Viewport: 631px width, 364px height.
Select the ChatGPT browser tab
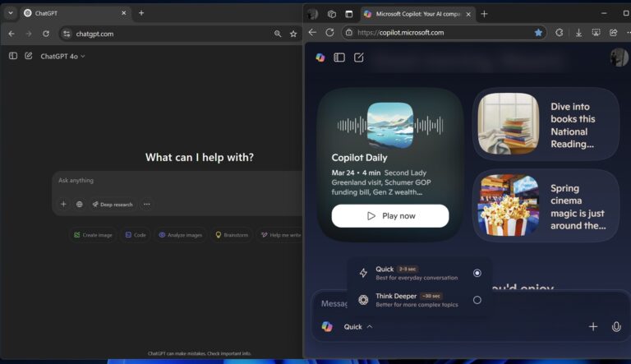(70, 13)
